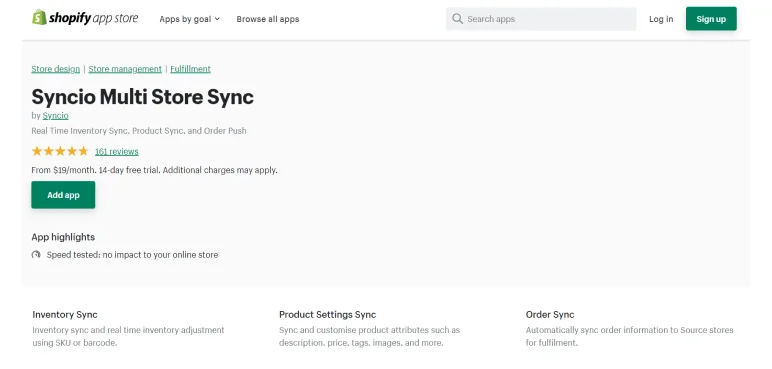Viewport: 772px width, 369px height.
Task: Expand the Apps by goal dropdown
Action: pos(190,19)
